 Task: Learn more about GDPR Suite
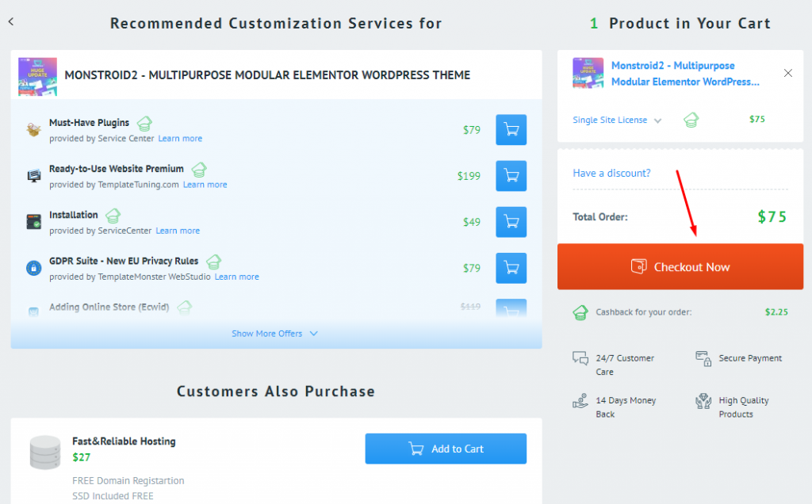(236, 277)
